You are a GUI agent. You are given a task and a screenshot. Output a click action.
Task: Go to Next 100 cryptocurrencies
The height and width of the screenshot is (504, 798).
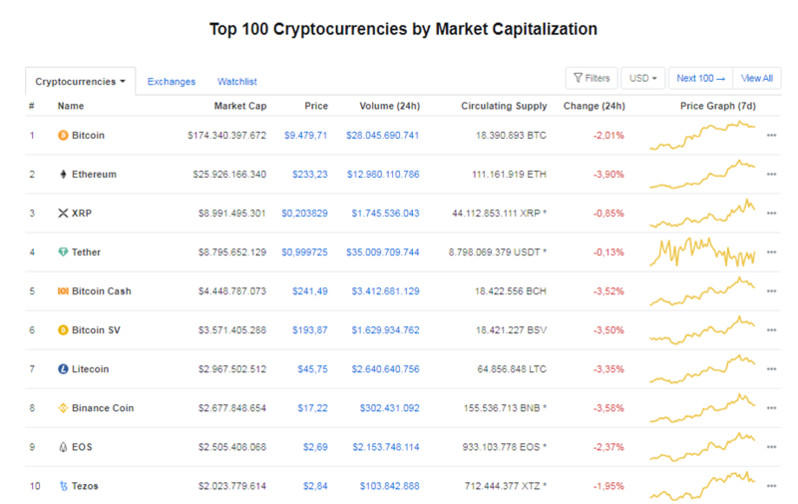(700, 78)
